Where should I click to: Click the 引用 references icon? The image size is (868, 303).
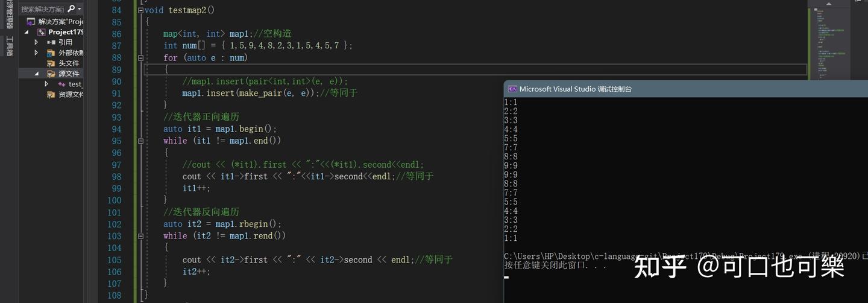coord(51,42)
